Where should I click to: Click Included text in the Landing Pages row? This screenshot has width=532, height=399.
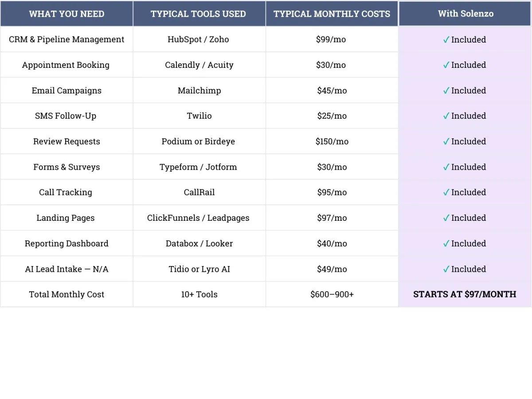pyautogui.click(x=469, y=218)
